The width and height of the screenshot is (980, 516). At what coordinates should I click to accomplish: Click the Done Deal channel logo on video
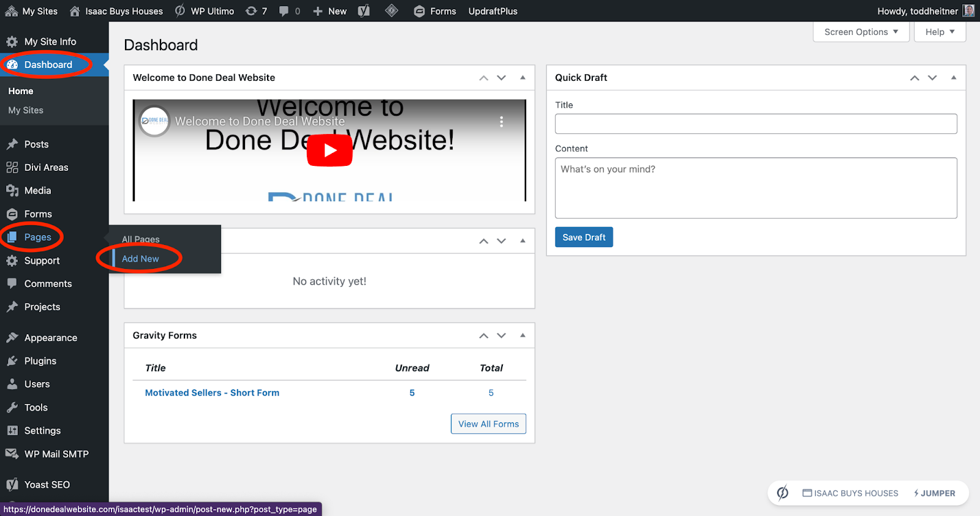[154, 121]
